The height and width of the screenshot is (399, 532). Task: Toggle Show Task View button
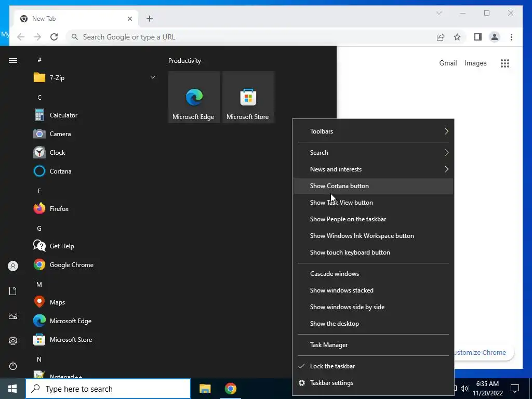point(373,203)
